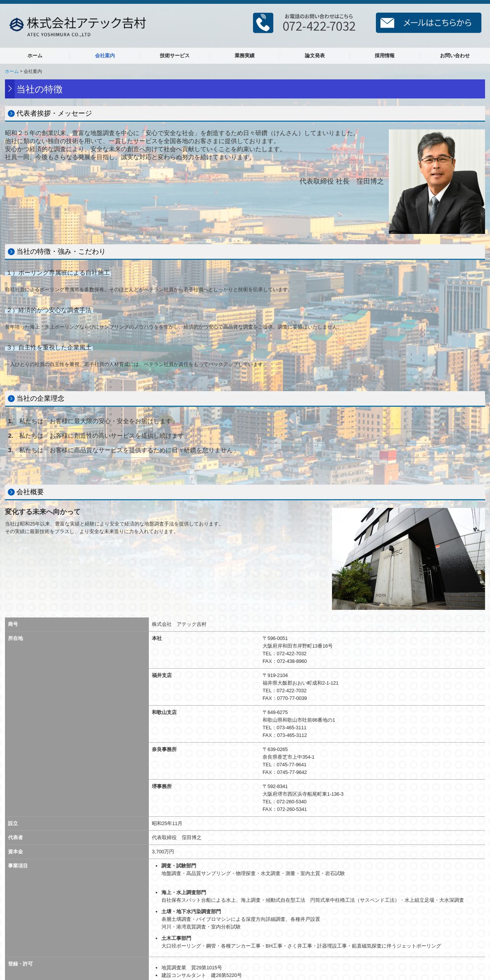Screen dimensions: 490x980
Task: Click philosophy item 2 about 創造性の高いサービス
Action: pyautogui.click(x=104, y=436)
